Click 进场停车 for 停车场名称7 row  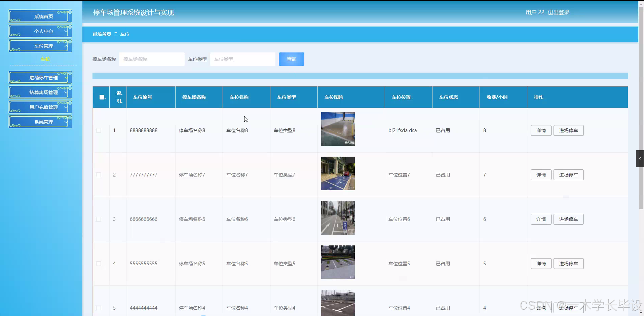point(568,174)
